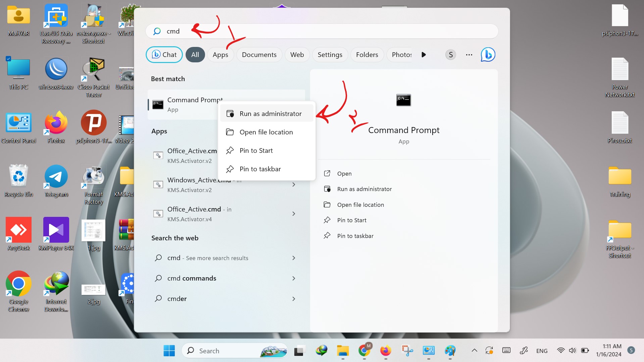Open Pirouz.txt file on desktop
Viewport: 644px width, 362px height.
(620, 127)
